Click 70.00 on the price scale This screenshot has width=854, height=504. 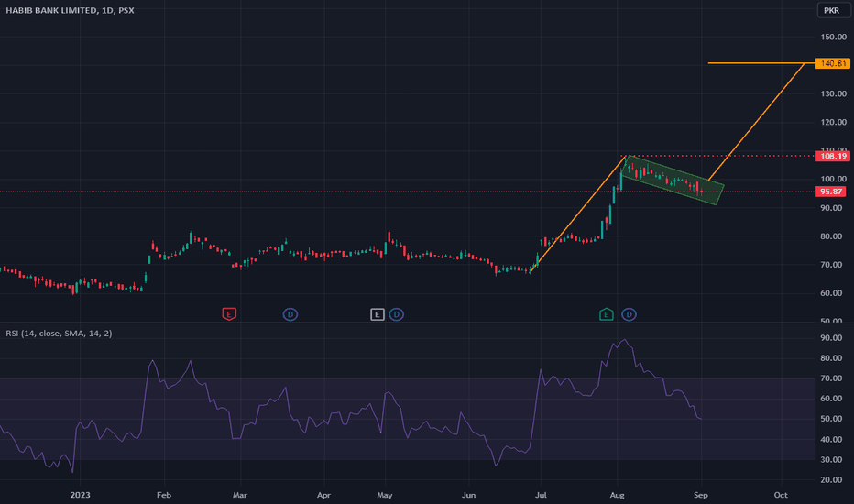[831, 265]
